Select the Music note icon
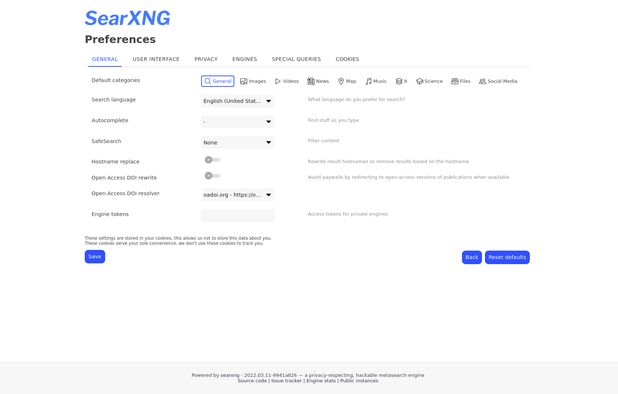This screenshot has width=618, height=394. coord(369,81)
